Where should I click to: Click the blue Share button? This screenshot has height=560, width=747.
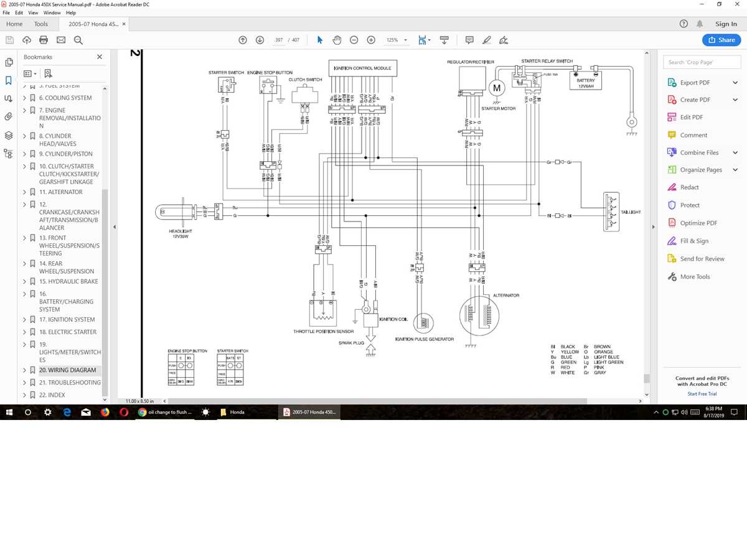[721, 40]
